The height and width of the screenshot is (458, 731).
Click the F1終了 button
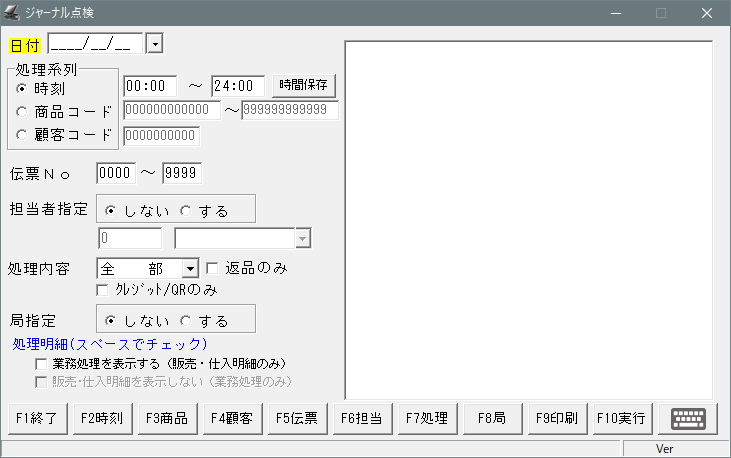pyautogui.click(x=36, y=419)
